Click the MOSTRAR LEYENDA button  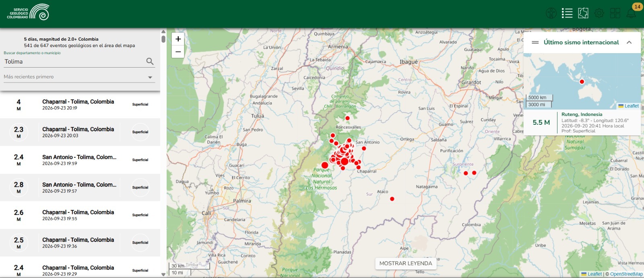pos(406,264)
